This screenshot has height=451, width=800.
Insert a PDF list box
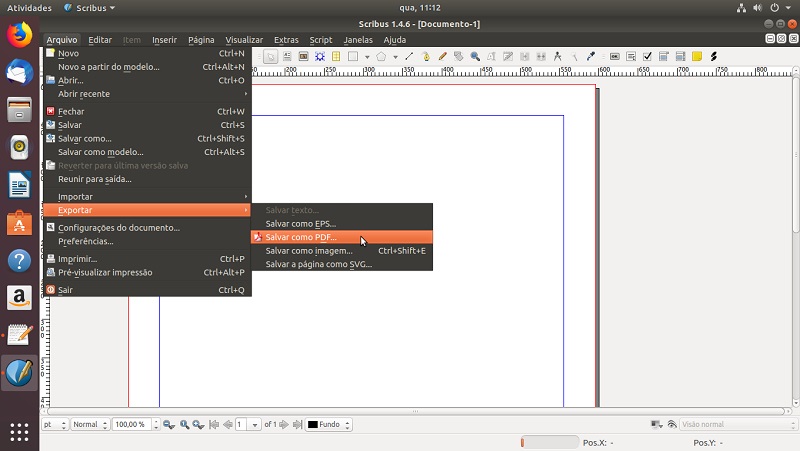click(680, 57)
